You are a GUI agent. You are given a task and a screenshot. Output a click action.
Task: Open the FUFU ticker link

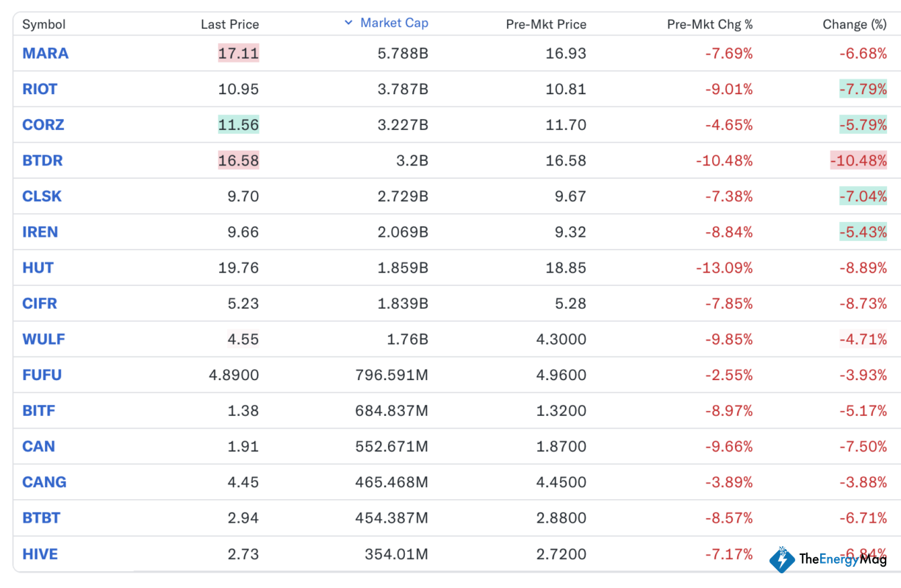42,375
